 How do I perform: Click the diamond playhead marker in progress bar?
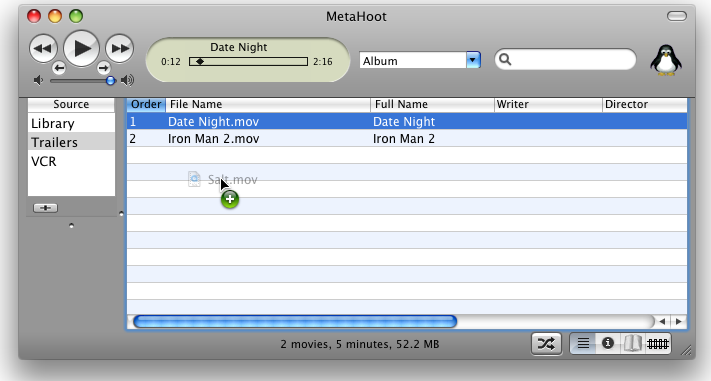point(200,61)
